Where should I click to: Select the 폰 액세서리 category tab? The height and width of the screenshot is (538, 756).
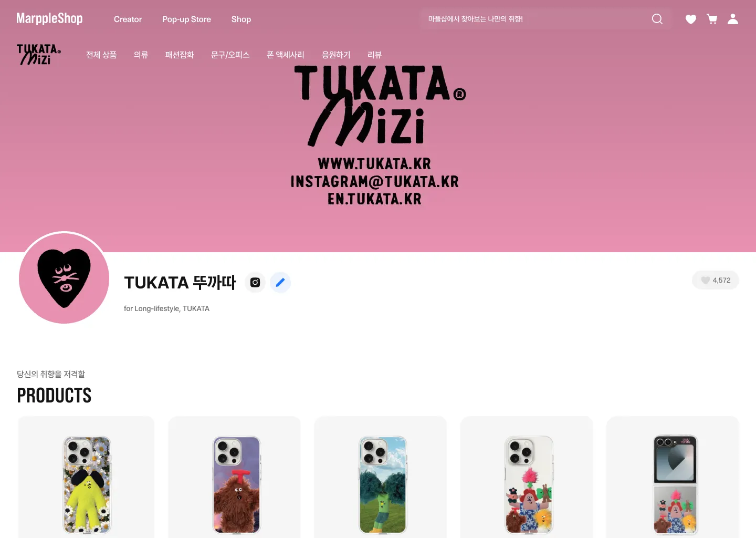tap(286, 55)
